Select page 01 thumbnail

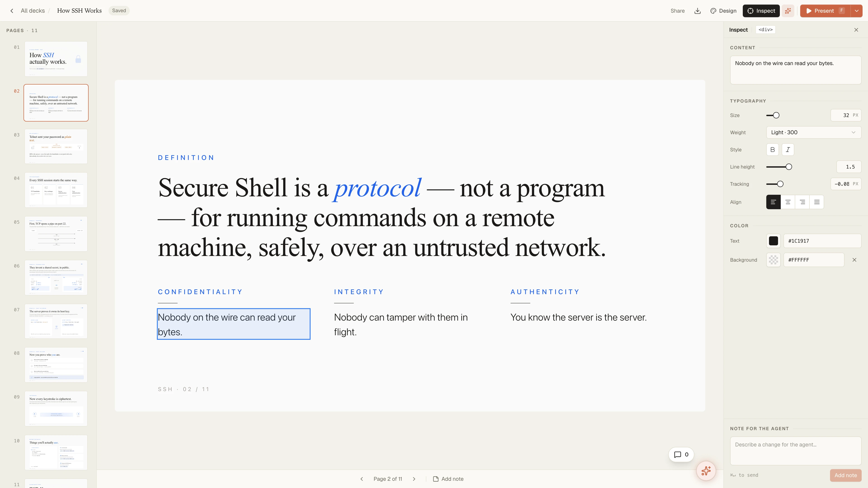56,59
